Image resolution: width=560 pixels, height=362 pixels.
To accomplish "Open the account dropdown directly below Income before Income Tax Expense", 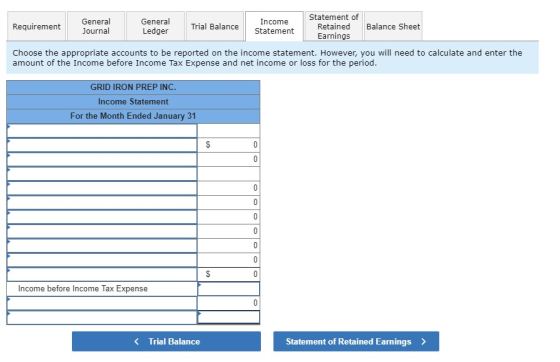I will coord(102,303).
